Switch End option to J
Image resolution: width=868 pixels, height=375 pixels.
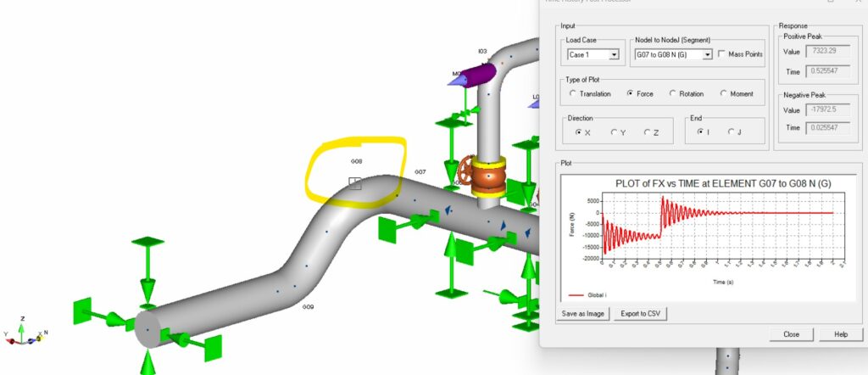coord(732,132)
